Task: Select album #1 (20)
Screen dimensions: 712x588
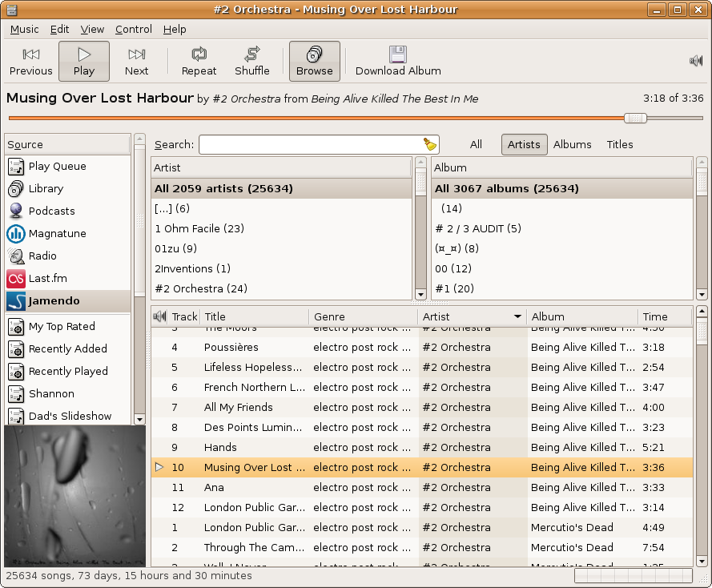Action: 562,288
